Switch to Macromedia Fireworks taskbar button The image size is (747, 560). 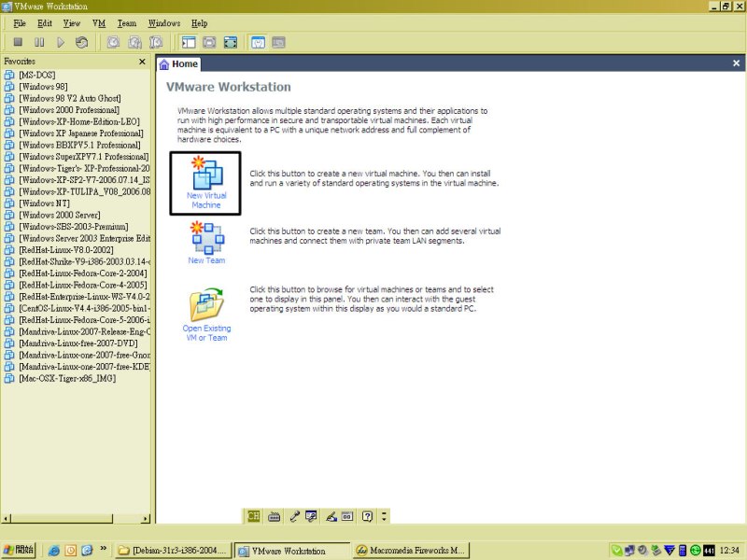412,551
